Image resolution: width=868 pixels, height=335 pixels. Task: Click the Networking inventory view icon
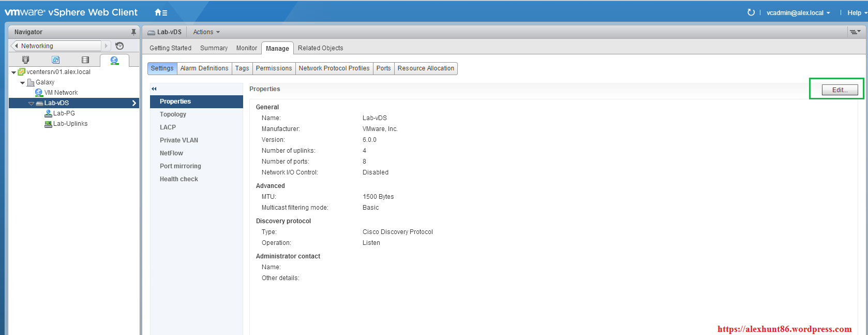click(114, 60)
